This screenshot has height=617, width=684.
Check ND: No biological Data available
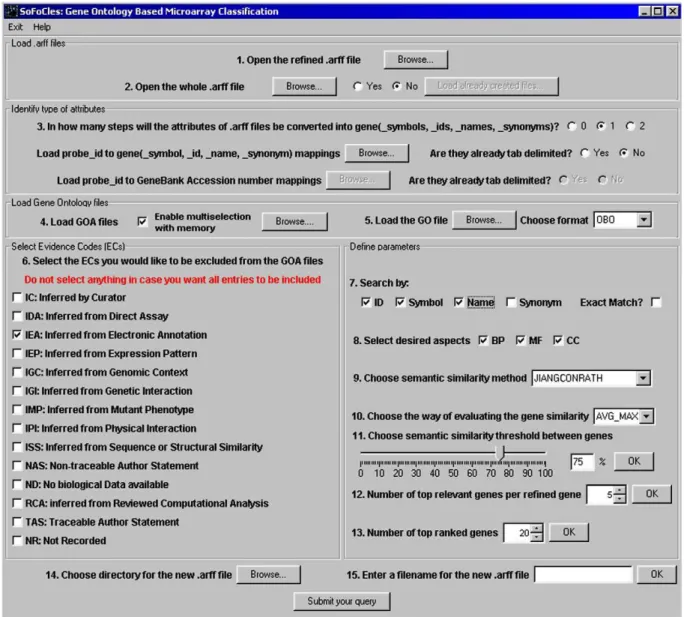[x=17, y=485]
